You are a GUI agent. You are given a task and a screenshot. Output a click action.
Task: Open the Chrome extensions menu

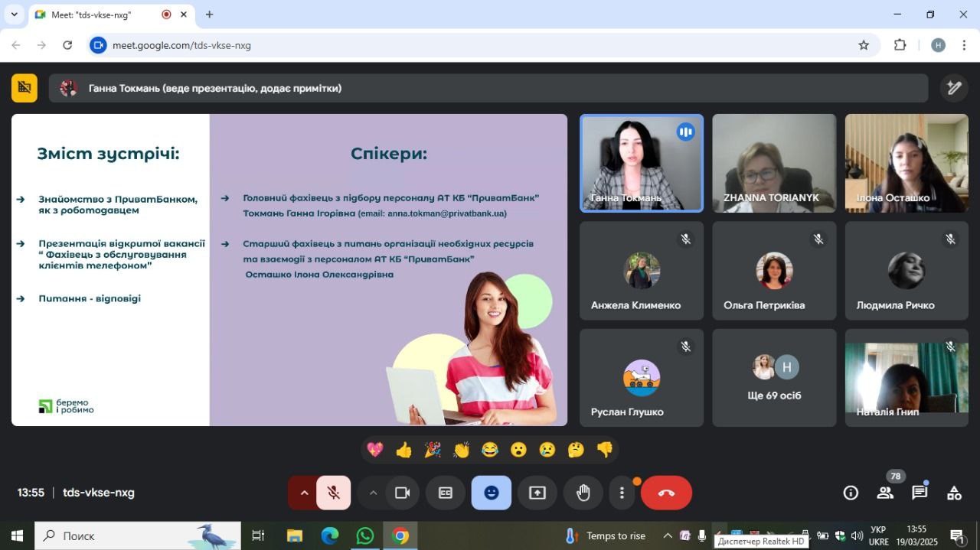tap(900, 45)
